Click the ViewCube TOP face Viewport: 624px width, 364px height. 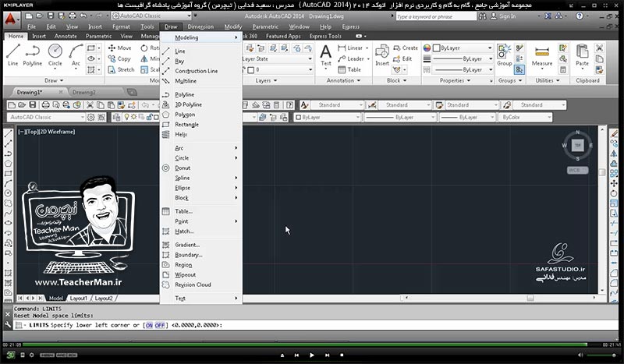click(x=578, y=145)
